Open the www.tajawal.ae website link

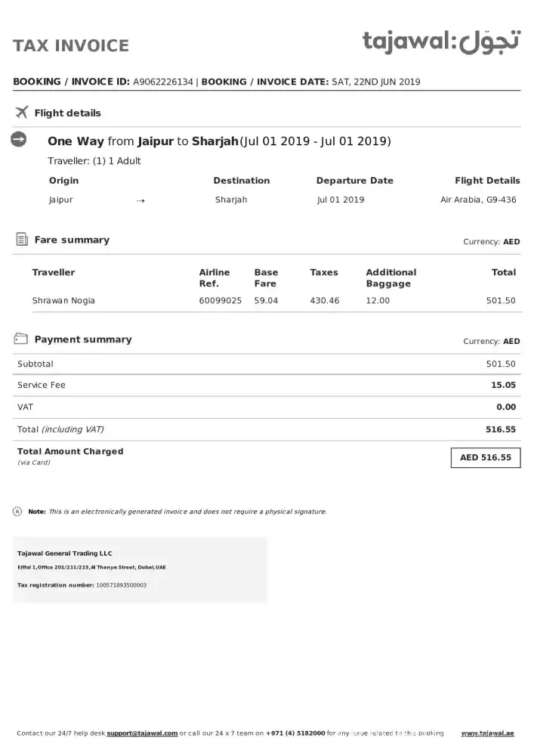[487, 733]
